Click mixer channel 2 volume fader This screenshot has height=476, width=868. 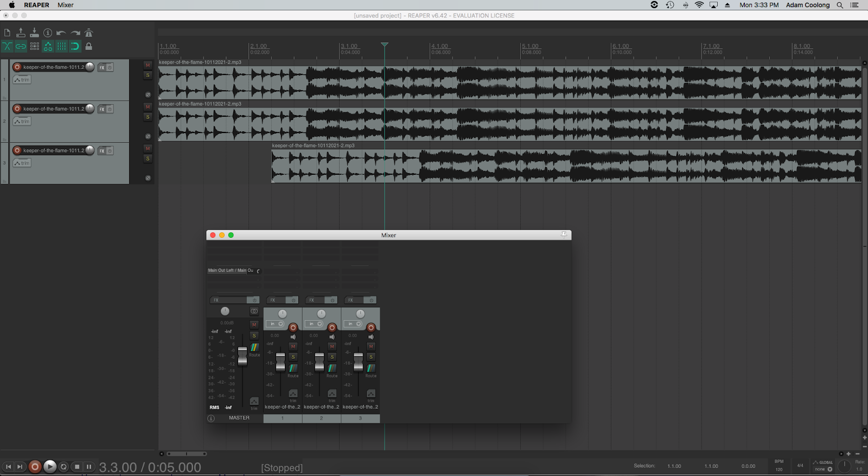[320, 362]
